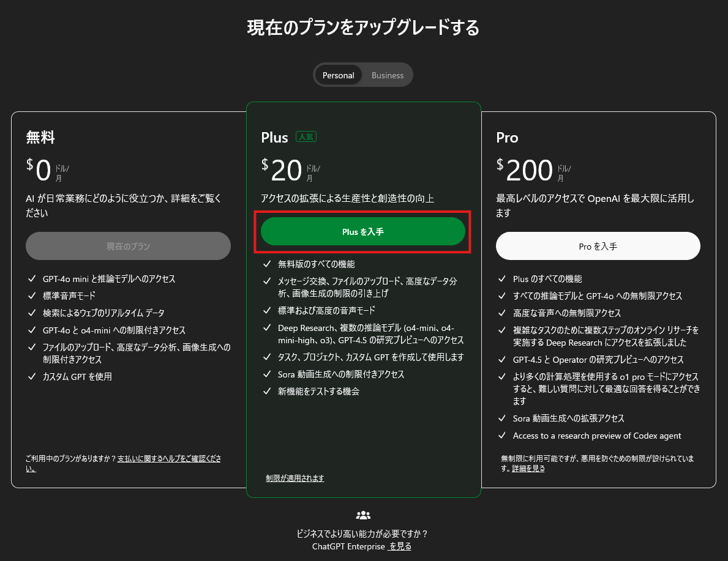Click the '無料' plan title
The width and height of the screenshot is (728, 561).
point(40,138)
